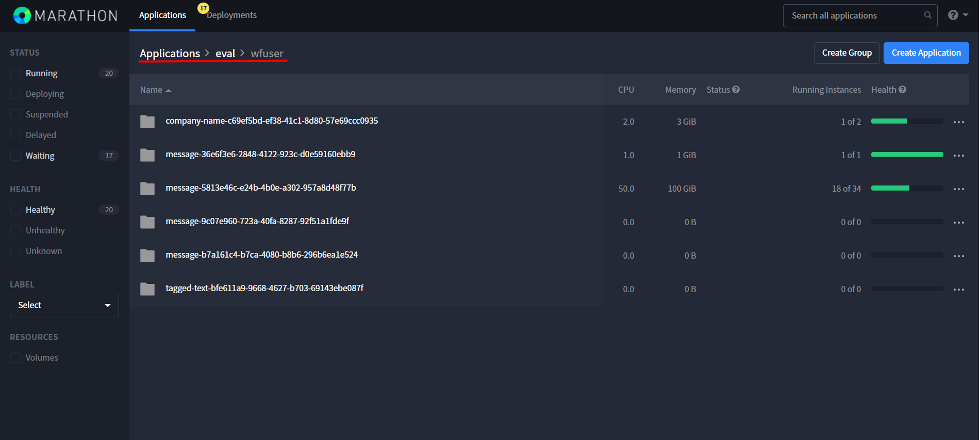Screen dimensions: 980x440
Task: Open the help question mark menu
Action: coord(958,15)
